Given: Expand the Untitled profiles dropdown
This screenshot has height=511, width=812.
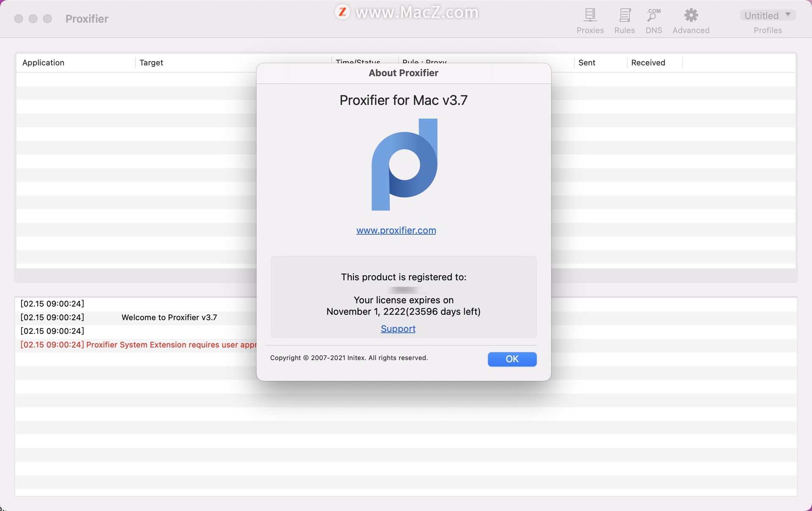Looking at the screenshot, I should 768,16.
